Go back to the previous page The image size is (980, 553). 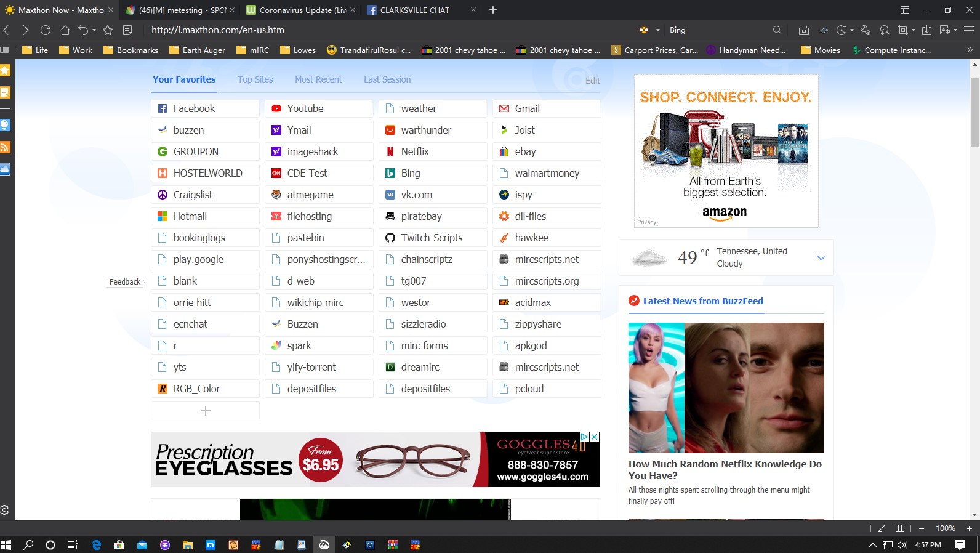tap(7, 30)
